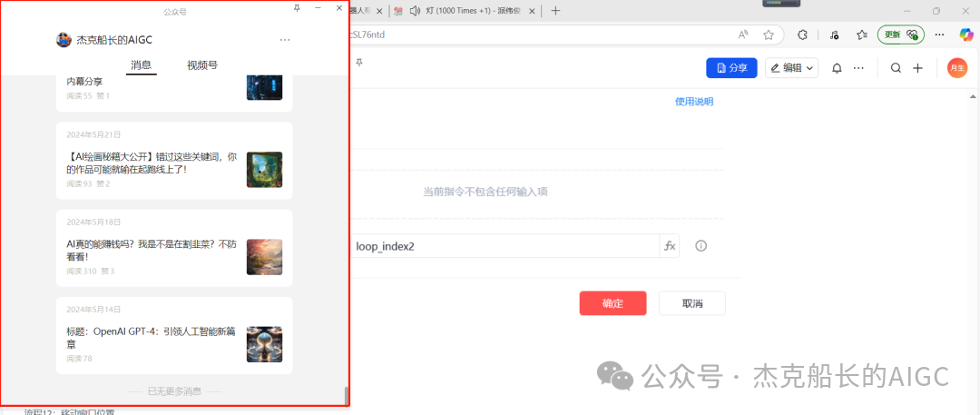980x415 pixels.
Task: Click the 已无更多消息 text
Action: [174, 391]
